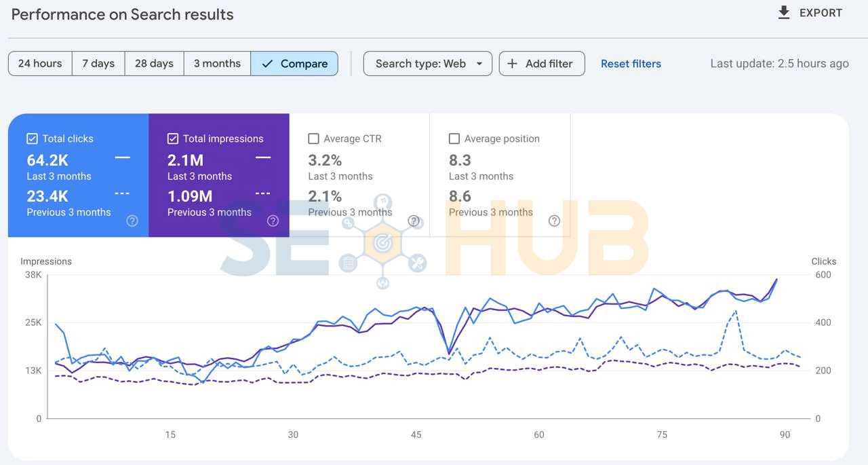
Task: Select the 3 months date range
Action: coord(217,64)
